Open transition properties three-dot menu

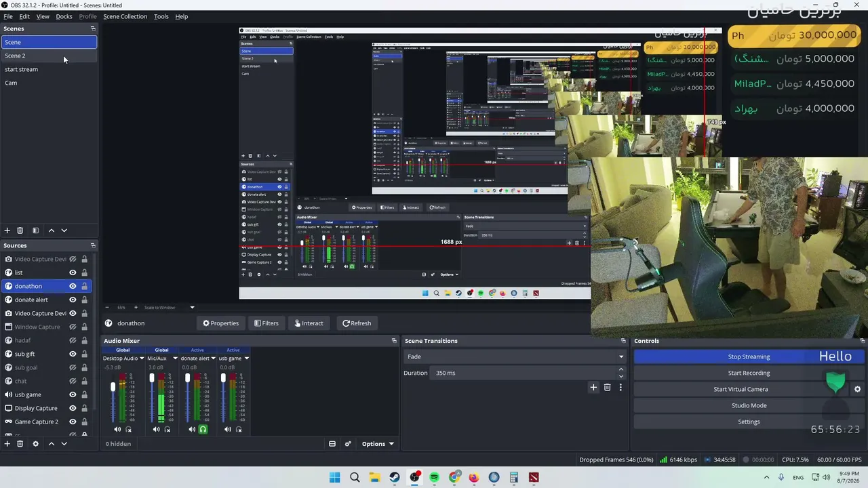coord(620,388)
